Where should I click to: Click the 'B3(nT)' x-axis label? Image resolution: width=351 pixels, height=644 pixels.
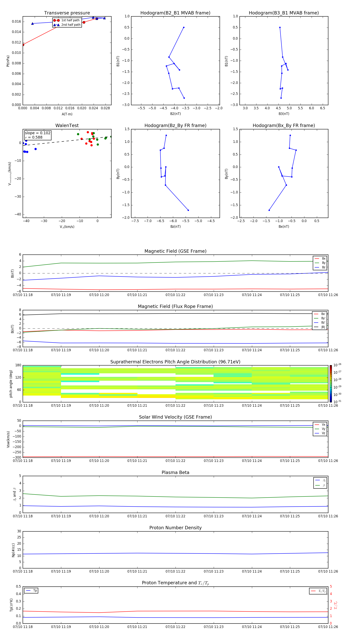click(x=284, y=114)
